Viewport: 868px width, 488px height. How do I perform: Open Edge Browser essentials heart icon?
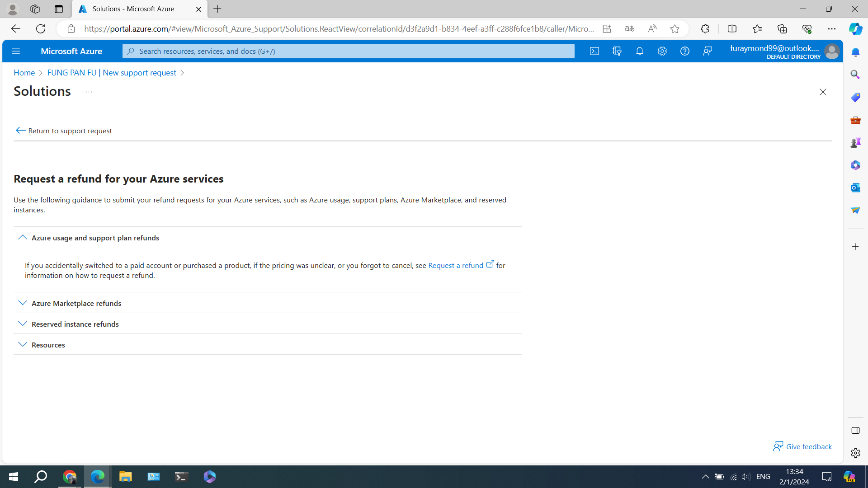pyautogui.click(x=807, y=29)
